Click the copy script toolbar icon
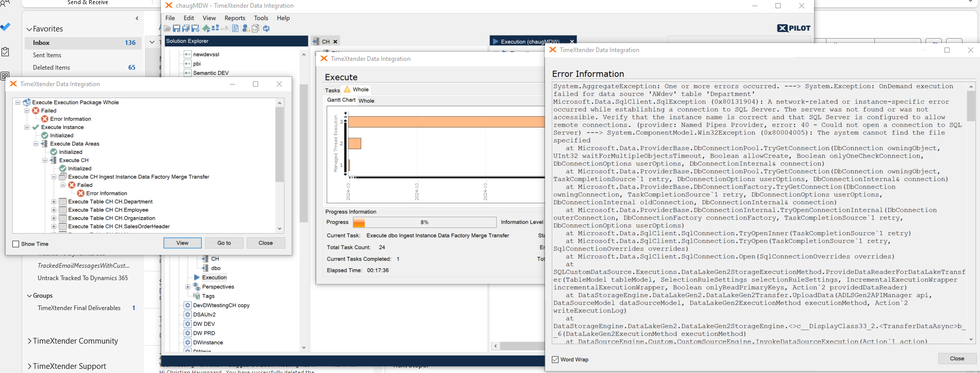Viewport: 980px width, 373px height. tap(256, 28)
